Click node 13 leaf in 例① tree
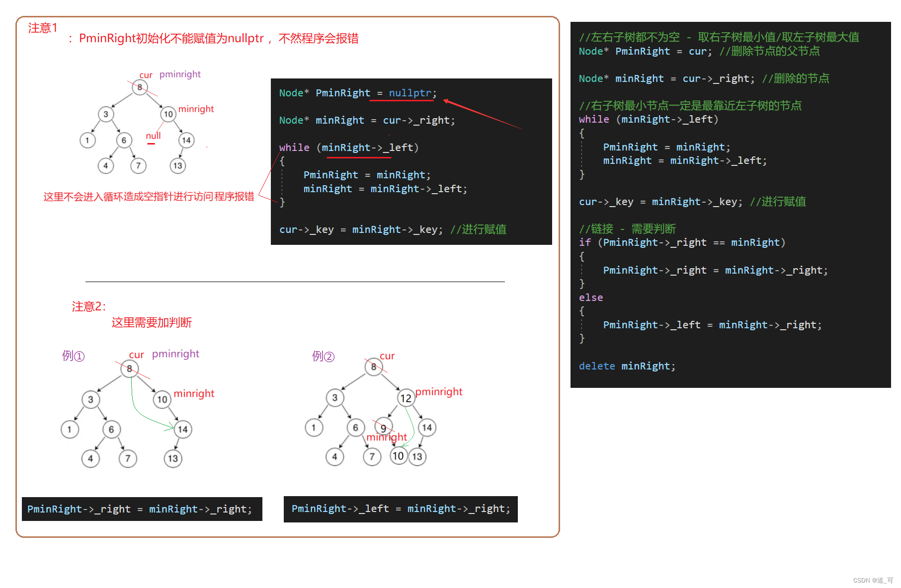The image size is (901, 588). point(172,459)
